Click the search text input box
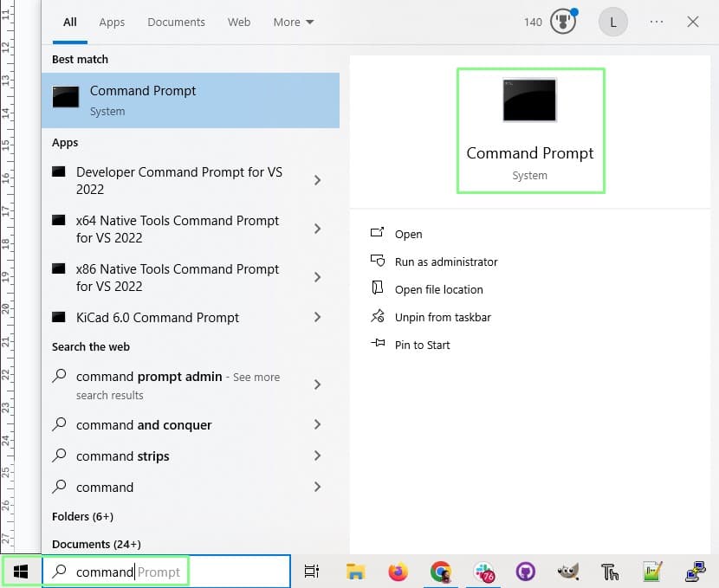Viewport: 719px width, 588px height. [165, 572]
